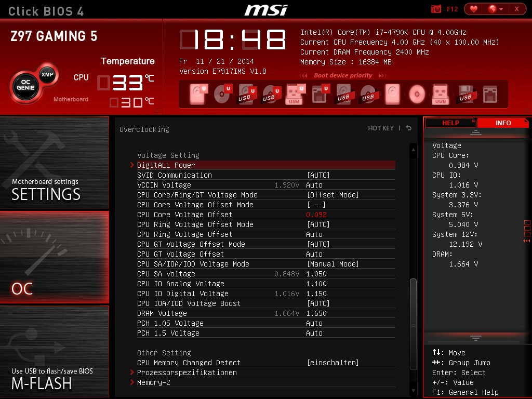532x399 pixels.
Task: Select the UEFI USB CD/DVD boot icon
Action: [271, 95]
